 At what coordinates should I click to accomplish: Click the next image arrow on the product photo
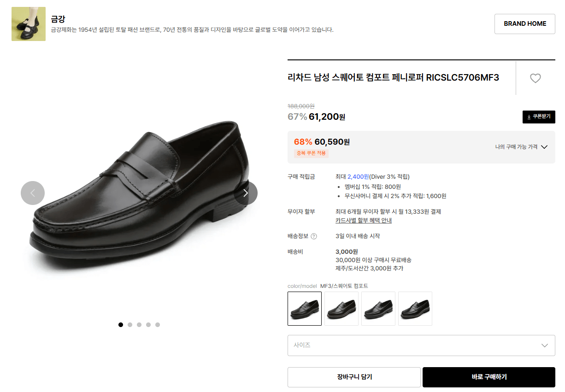coord(246,193)
